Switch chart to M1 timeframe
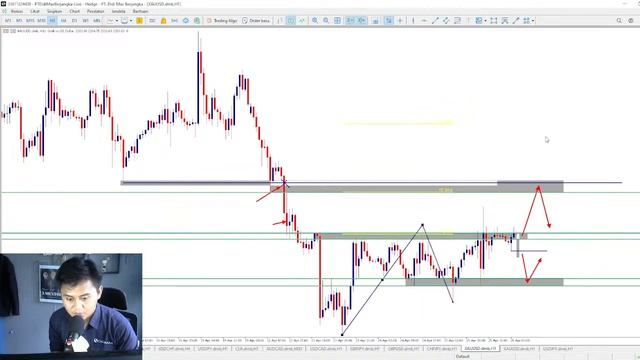This screenshot has width=640, height=360. coord(8,20)
